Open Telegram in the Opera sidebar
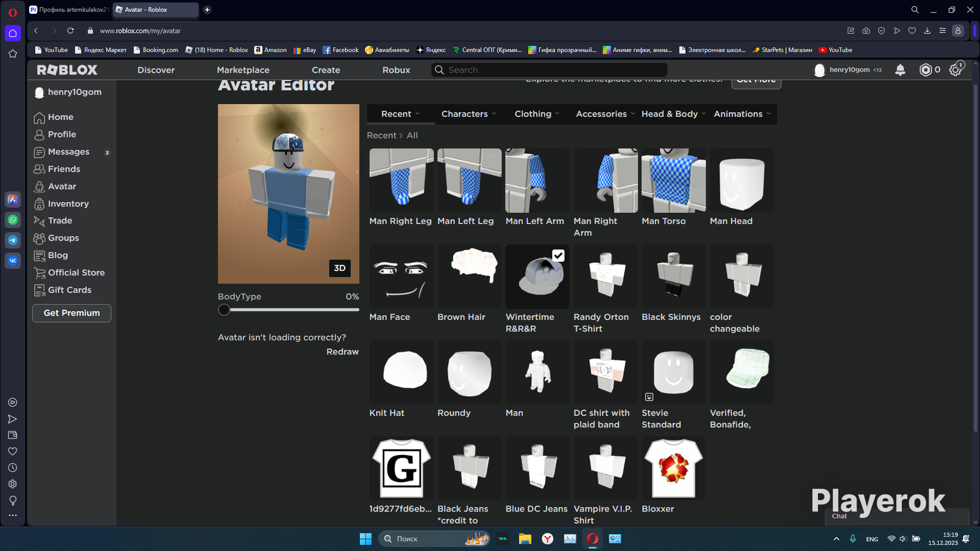 pyautogui.click(x=13, y=240)
